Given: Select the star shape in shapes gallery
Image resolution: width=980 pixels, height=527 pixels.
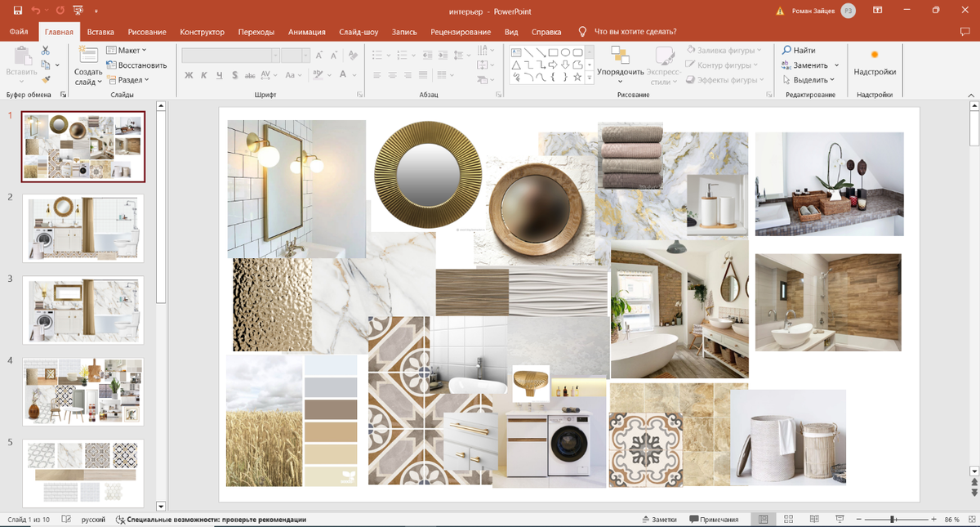Looking at the screenshot, I should click(577, 78).
